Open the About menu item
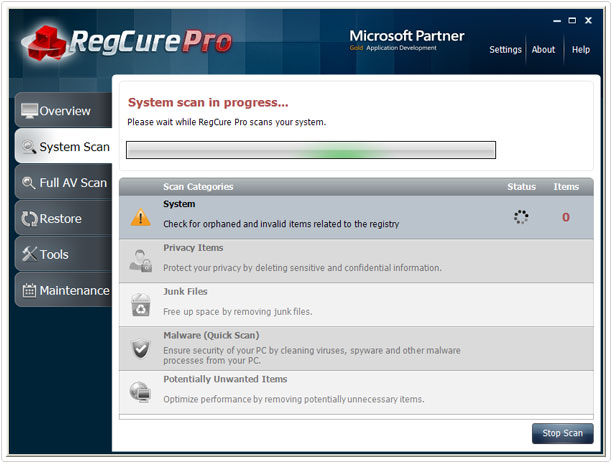612x463 pixels. 543,50
